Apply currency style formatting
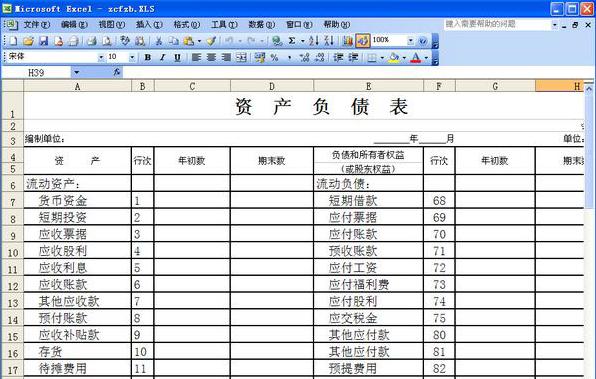This screenshot has width=596, height=379. pyautogui.click(x=260, y=57)
